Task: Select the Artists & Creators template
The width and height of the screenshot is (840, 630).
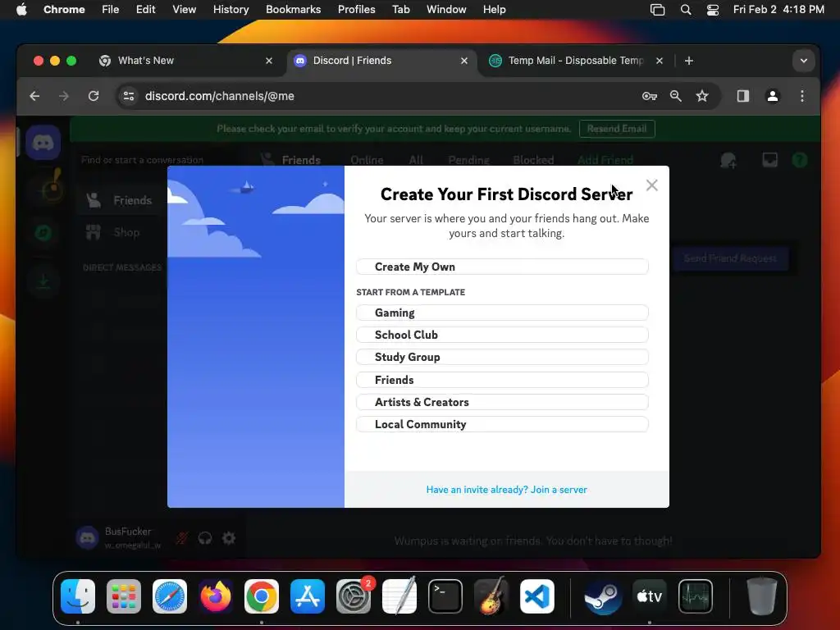Action: click(x=502, y=402)
